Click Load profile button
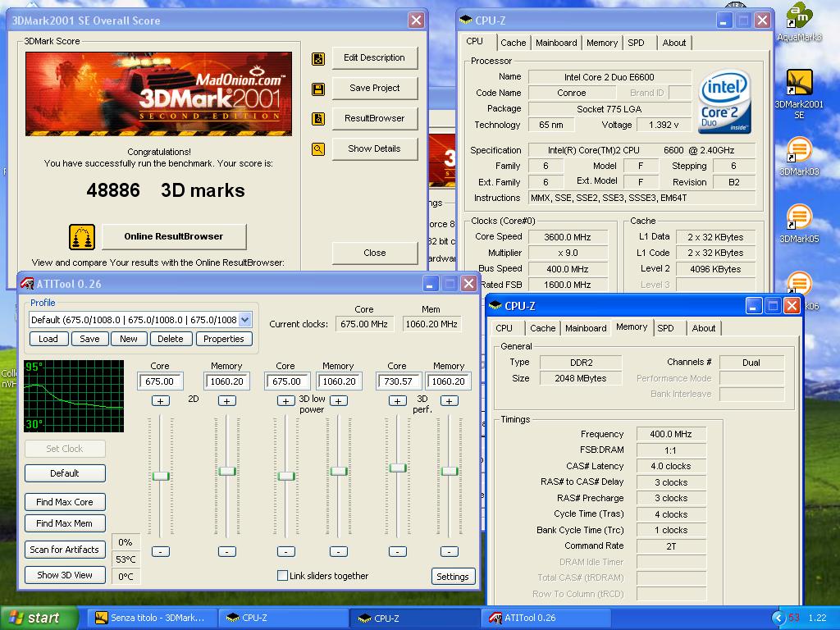The width and height of the screenshot is (840, 630). point(48,339)
